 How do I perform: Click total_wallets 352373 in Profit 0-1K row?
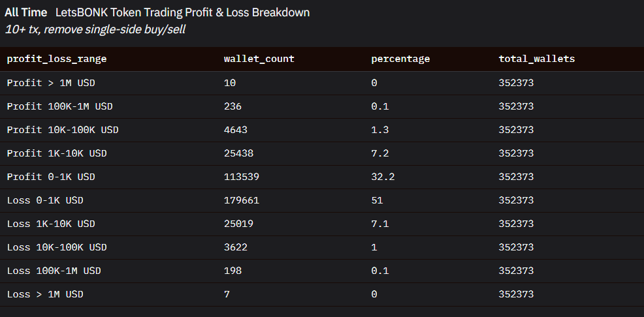(516, 177)
